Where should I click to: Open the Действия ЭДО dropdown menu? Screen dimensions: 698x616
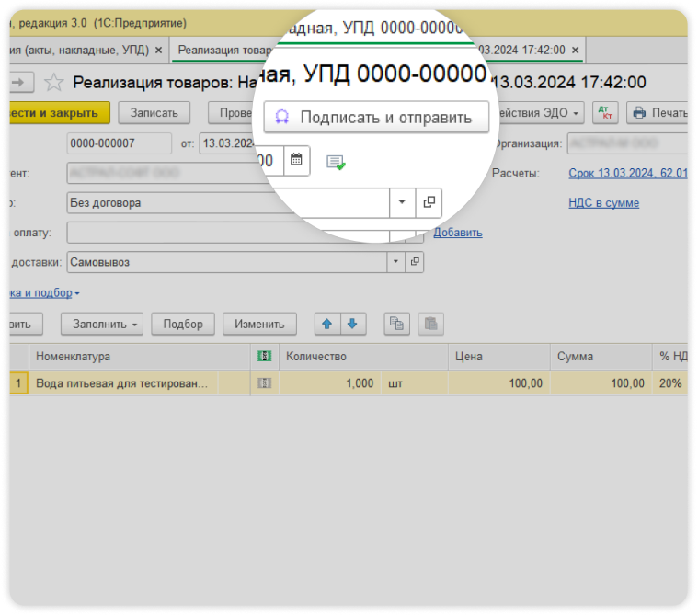pos(539,113)
